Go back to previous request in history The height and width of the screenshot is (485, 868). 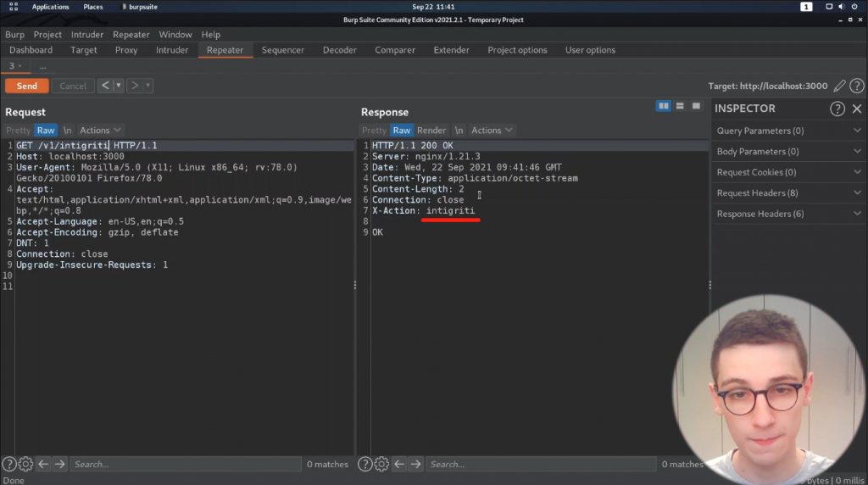click(104, 86)
